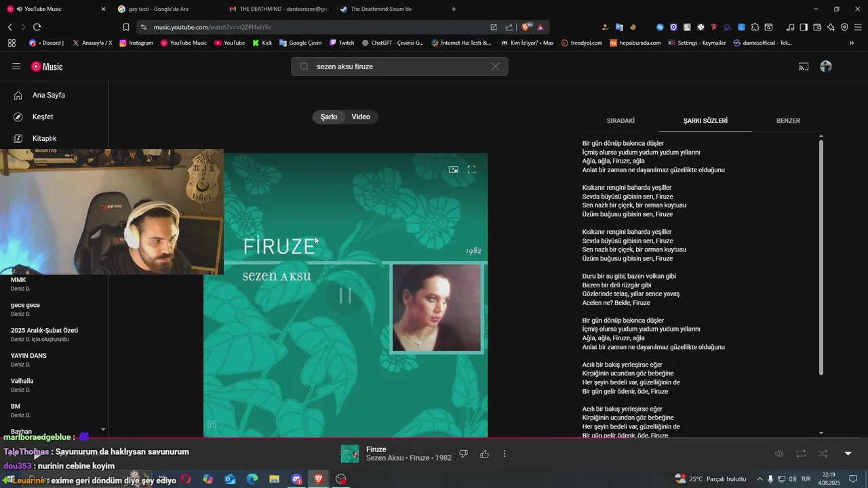This screenshot has height=488, width=868.
Task: Click the lyrics panel scrollbar
Action: coord(821,256)
